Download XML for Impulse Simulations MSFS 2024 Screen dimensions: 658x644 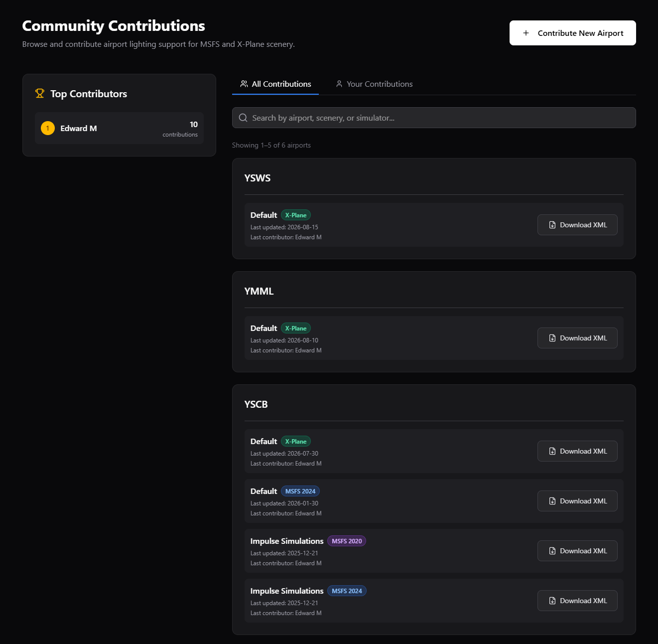(x=577, y=601)
